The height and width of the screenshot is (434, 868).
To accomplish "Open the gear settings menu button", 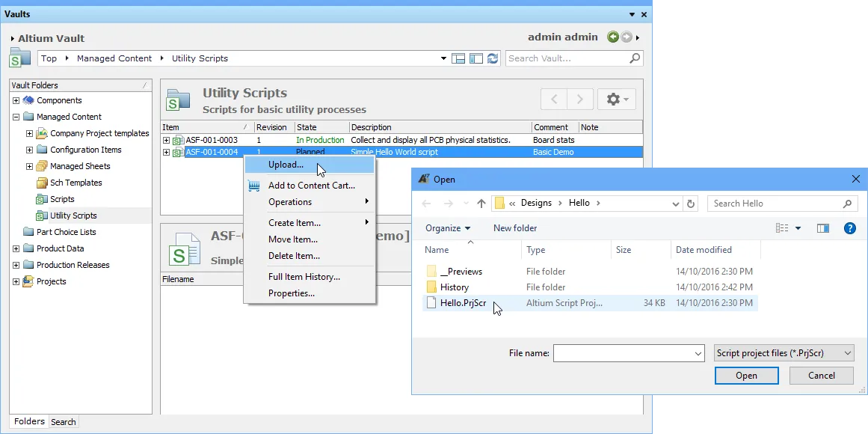I will [x=617, y=100].
